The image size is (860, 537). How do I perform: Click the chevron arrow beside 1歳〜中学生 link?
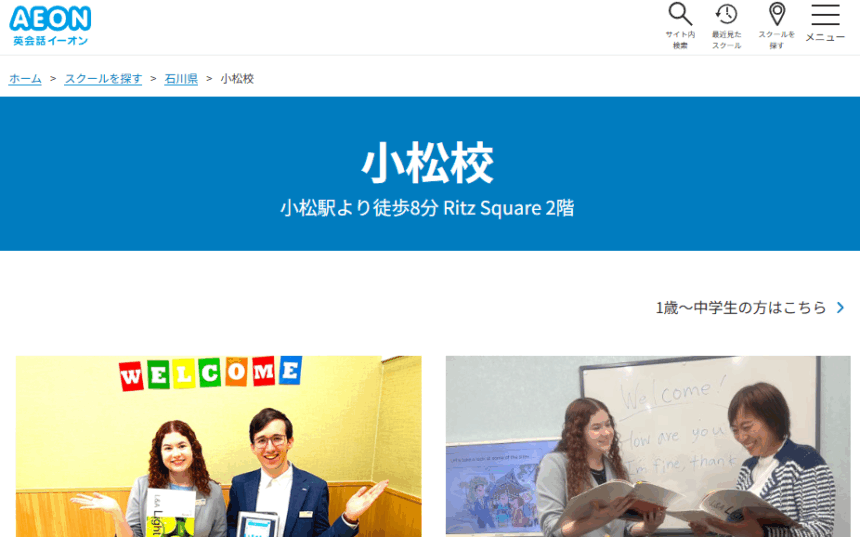tap(840, 308)
